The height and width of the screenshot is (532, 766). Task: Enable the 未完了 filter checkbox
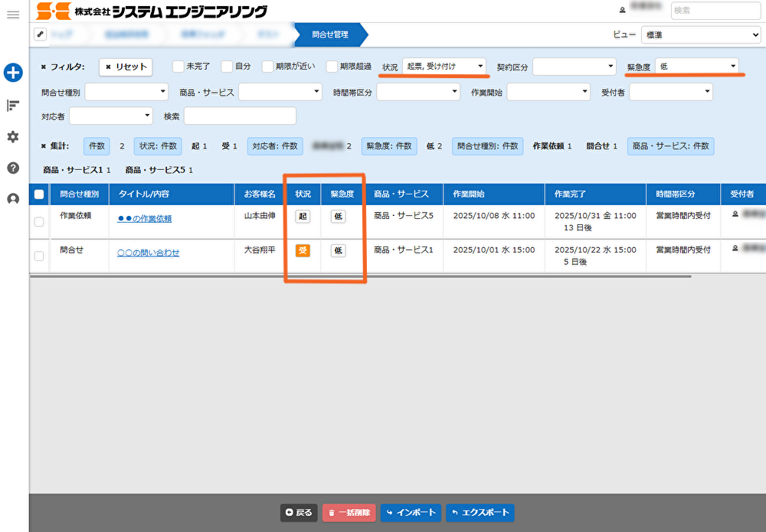(178, 67)
